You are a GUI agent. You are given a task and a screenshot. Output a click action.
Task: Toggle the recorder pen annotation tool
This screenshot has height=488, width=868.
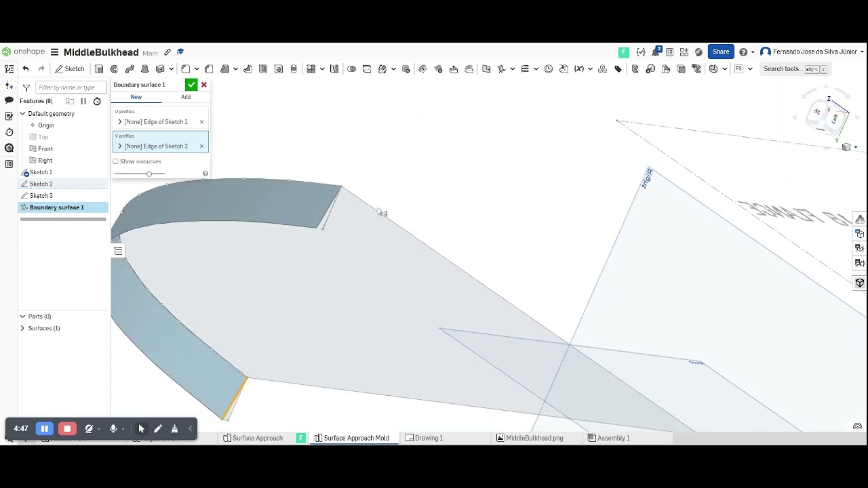158,428
